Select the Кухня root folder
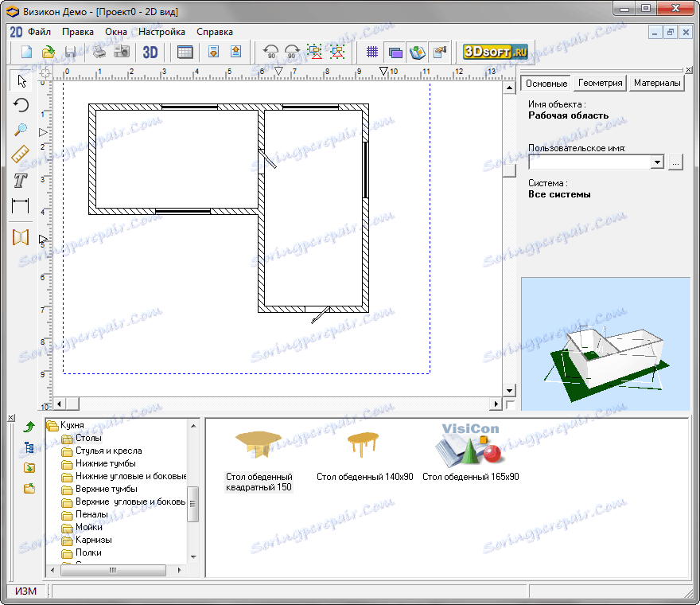This screenshot has height=605, width=700. [72, 426]
